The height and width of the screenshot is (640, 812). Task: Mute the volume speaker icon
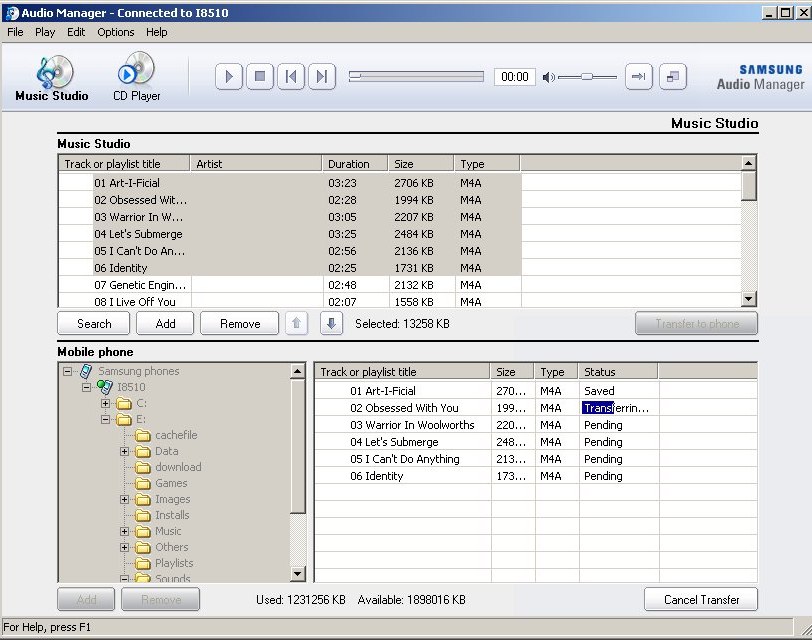(x=548, y=77)
